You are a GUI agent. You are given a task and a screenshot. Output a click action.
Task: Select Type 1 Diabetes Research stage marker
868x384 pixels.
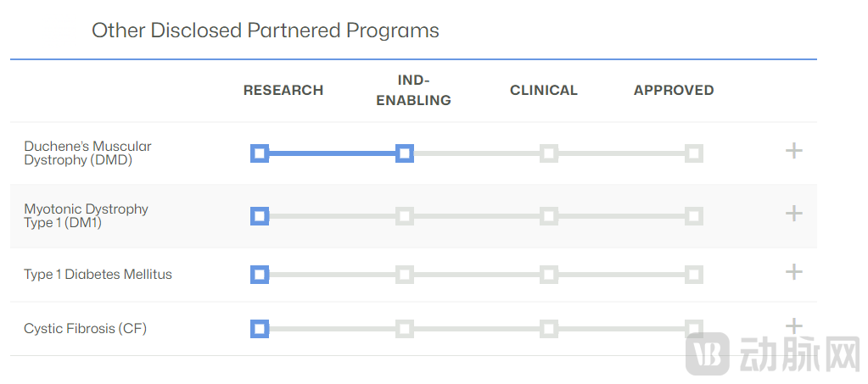260,275
